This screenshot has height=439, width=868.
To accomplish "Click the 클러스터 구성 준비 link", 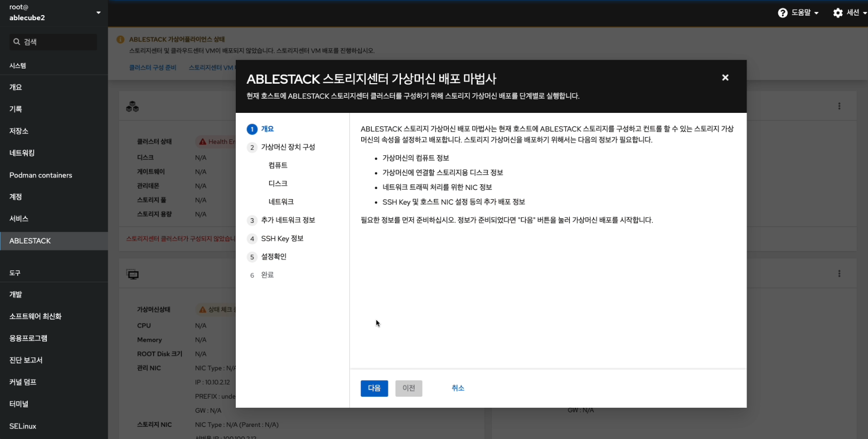I will (x=153, y=68).
